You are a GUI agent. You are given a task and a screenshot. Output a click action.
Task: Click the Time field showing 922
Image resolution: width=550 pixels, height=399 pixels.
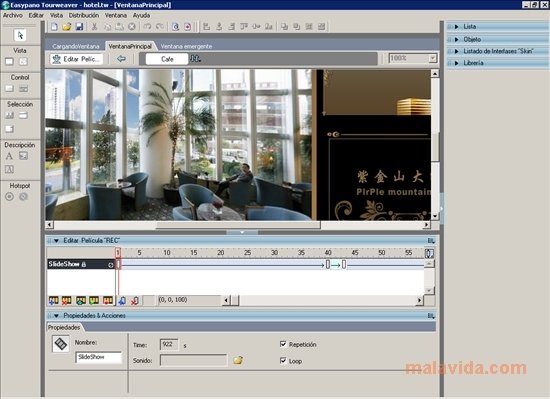[x=169, y=344]
